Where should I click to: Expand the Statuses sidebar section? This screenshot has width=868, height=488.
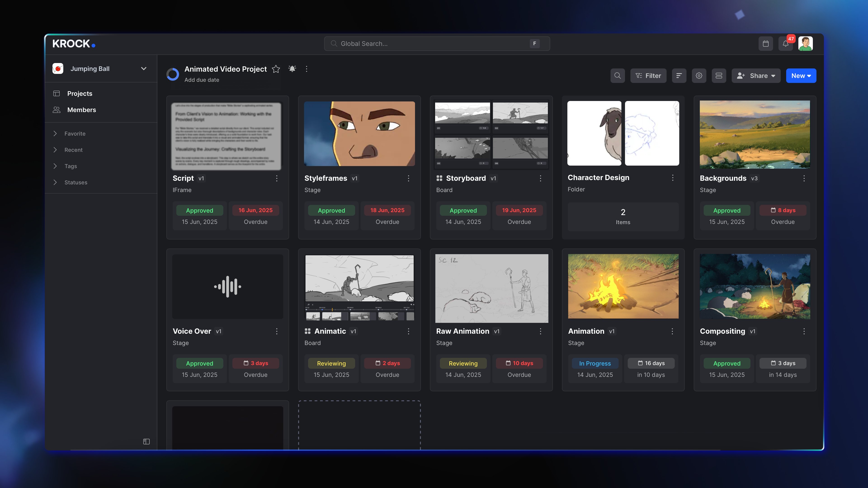(x=76, y=183)
